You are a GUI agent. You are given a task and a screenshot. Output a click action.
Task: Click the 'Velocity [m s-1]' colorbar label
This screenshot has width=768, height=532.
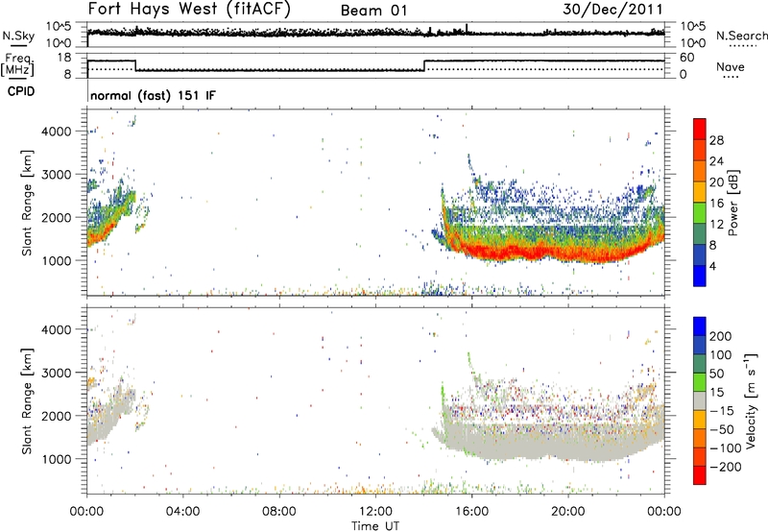click(751, 400)
